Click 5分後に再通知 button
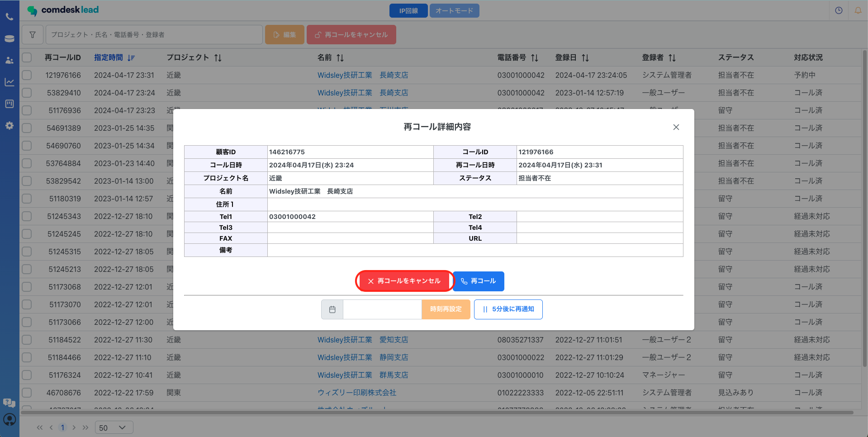Screen dimensions: 868x437 pos(508,309)
